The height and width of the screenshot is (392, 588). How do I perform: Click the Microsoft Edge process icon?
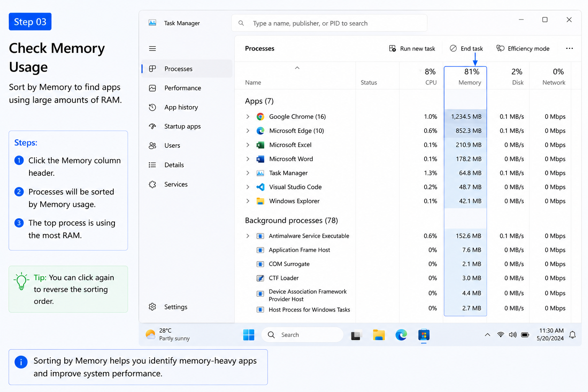(260, 131)
